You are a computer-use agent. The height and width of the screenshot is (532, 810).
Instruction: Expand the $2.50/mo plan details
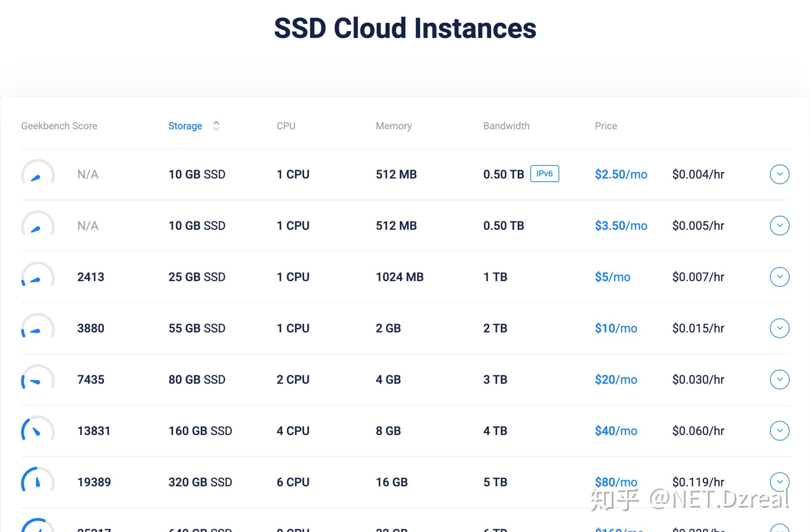[x=779, y=174]
